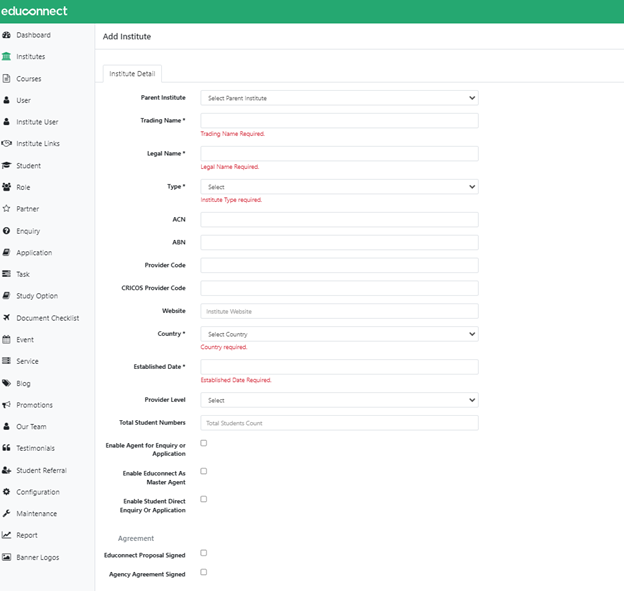Screen dimensions: 624x591
Task: Click the Student graduation cap icon
Action: pos(6,165)
